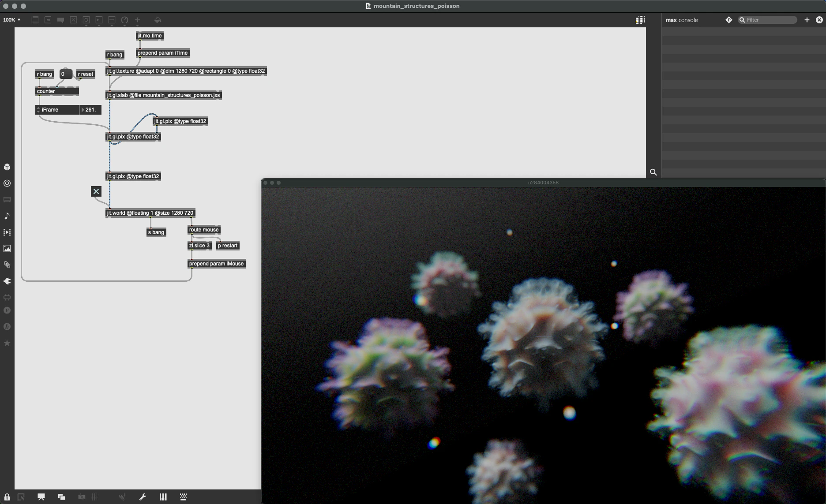Screen dimensions: 826x504
Task: Add a comment from the toolbar
Action: 61,20
